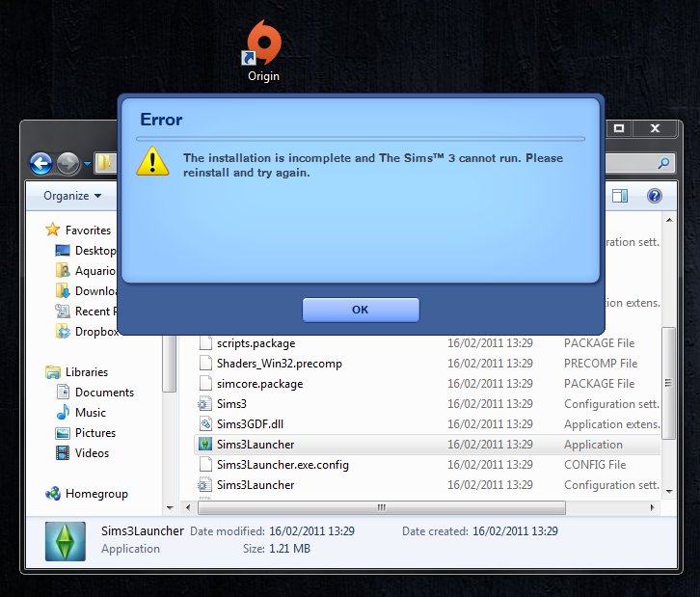
Task: Click PRECOMP File type cell
Action: pyautogui.click(x=601, y=364)
